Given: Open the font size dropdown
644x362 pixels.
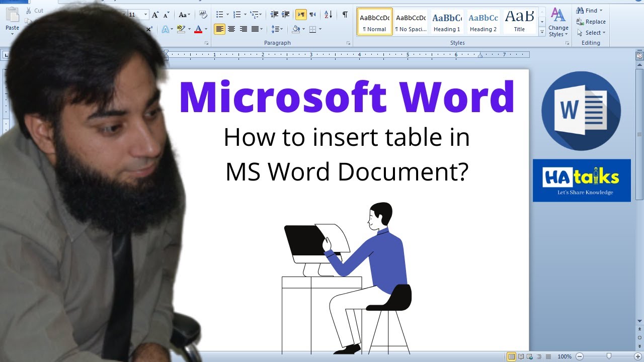Looking at the screenshot, I should 145,15.
